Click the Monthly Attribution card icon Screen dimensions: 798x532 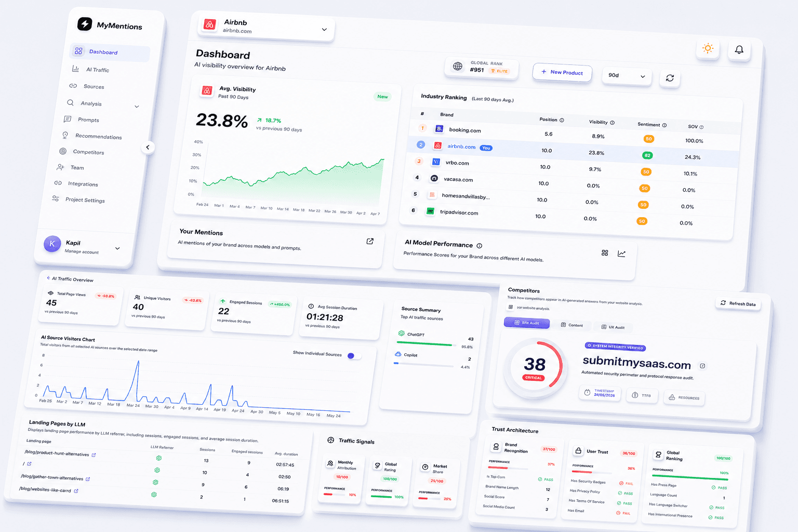[330, 463]
